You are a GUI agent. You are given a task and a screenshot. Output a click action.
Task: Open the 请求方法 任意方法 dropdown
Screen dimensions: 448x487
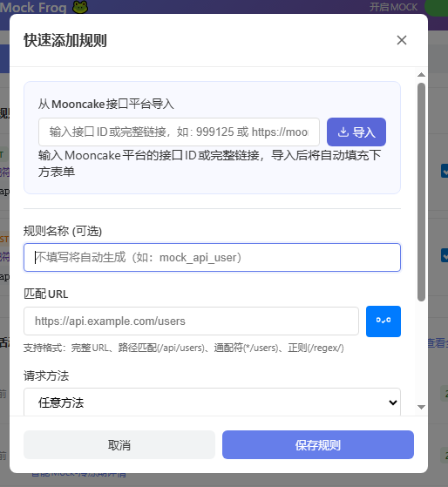(x=212, y=402)
